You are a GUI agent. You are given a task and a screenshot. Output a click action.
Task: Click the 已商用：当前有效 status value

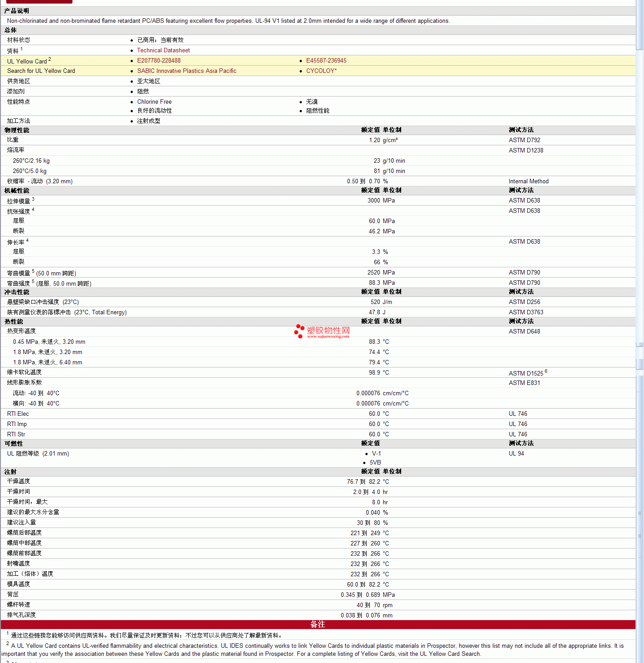click(160, 40)
